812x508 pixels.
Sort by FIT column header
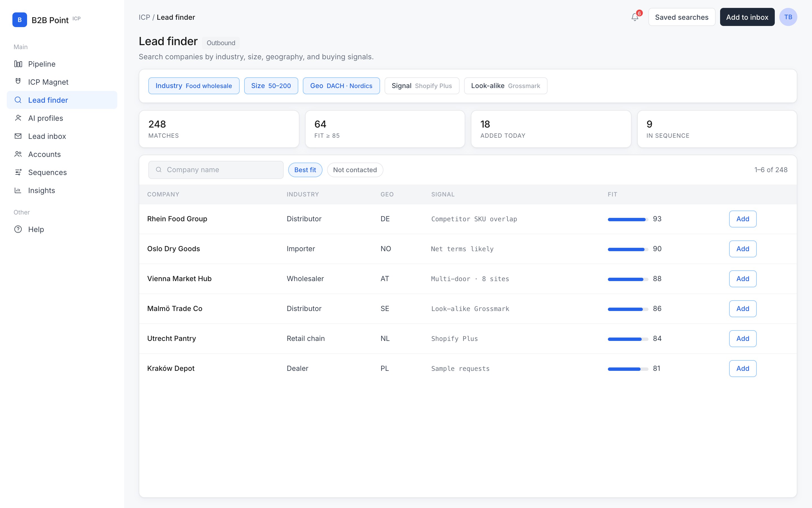[612, 194]
